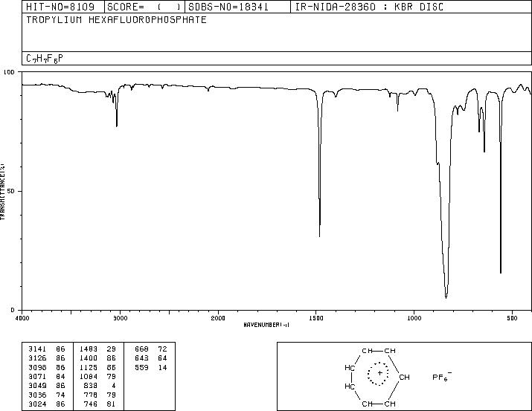Click the 746 peak table entry
Viewport: 532px width, 411px height.
(91, 404)
